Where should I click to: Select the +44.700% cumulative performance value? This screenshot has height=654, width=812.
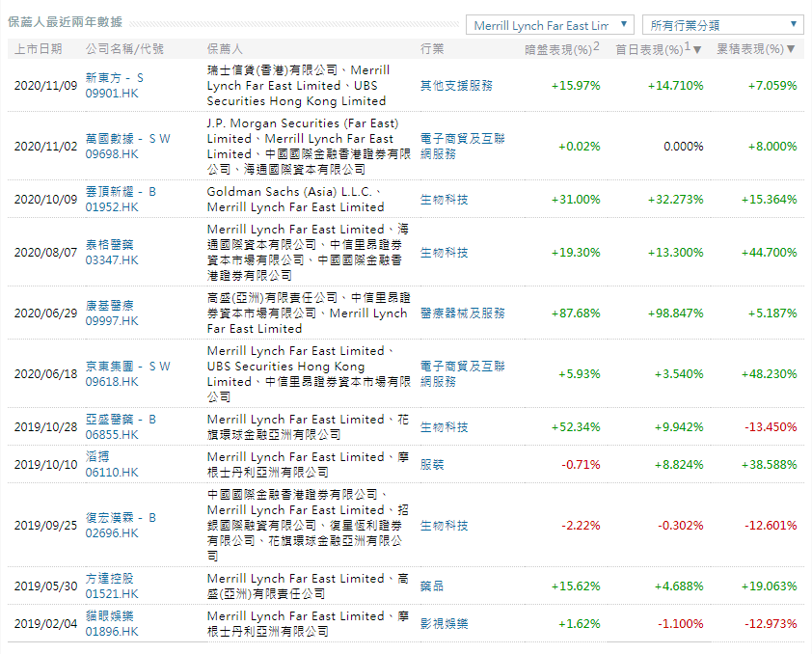(769, 252)
